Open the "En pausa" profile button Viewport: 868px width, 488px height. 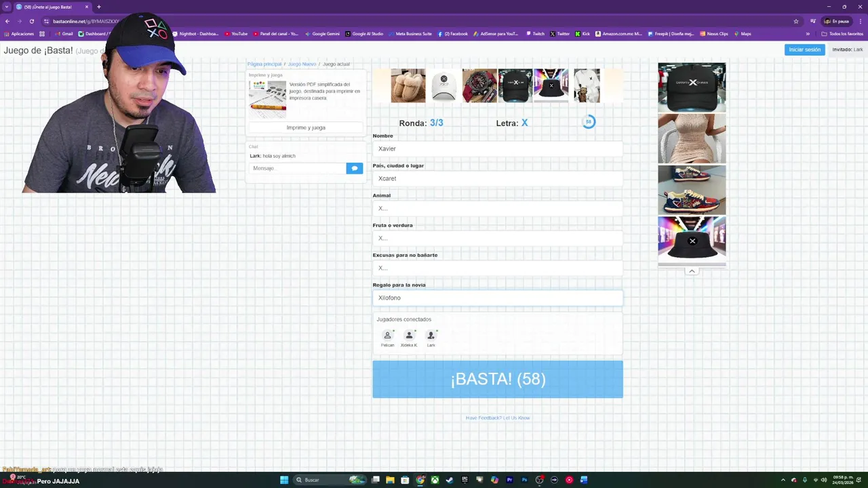(x=836, y=21)
